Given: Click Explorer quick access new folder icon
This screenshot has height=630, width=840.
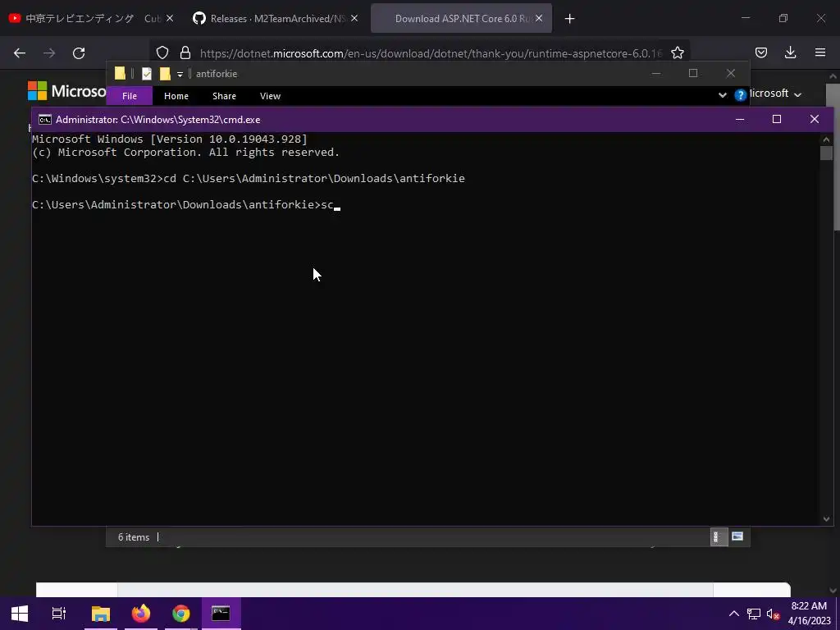Looking at the screenshot, I should tap(165, 73).
